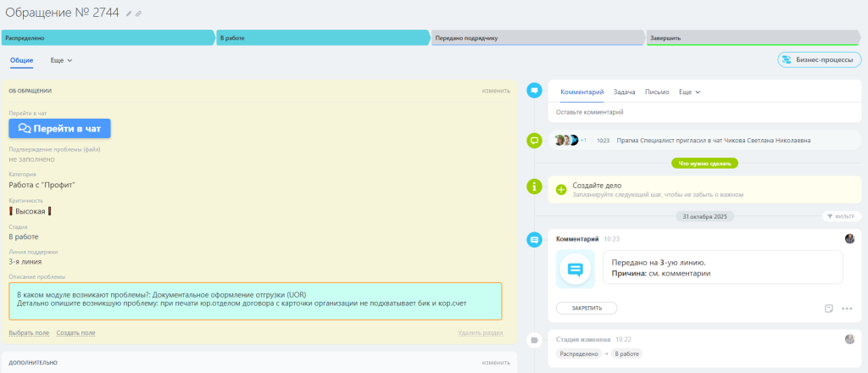This screenshot has height=373, width=868.
Task: Click the green plus icon near Создайте дело
Action: (561, 190)
